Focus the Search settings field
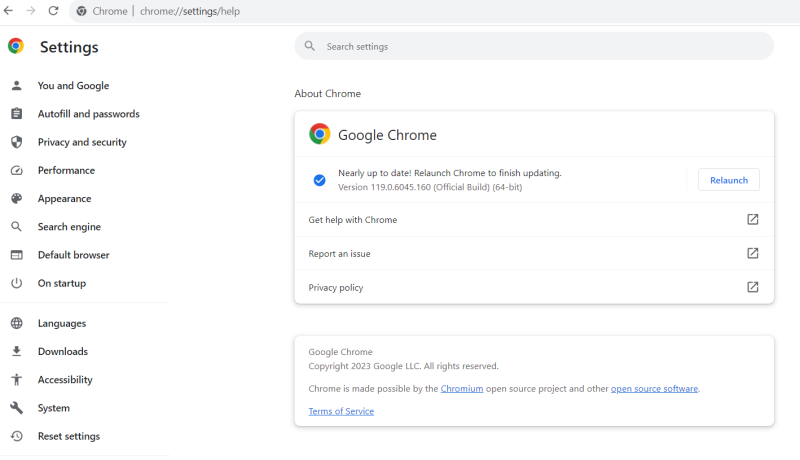 pos(540,46)
